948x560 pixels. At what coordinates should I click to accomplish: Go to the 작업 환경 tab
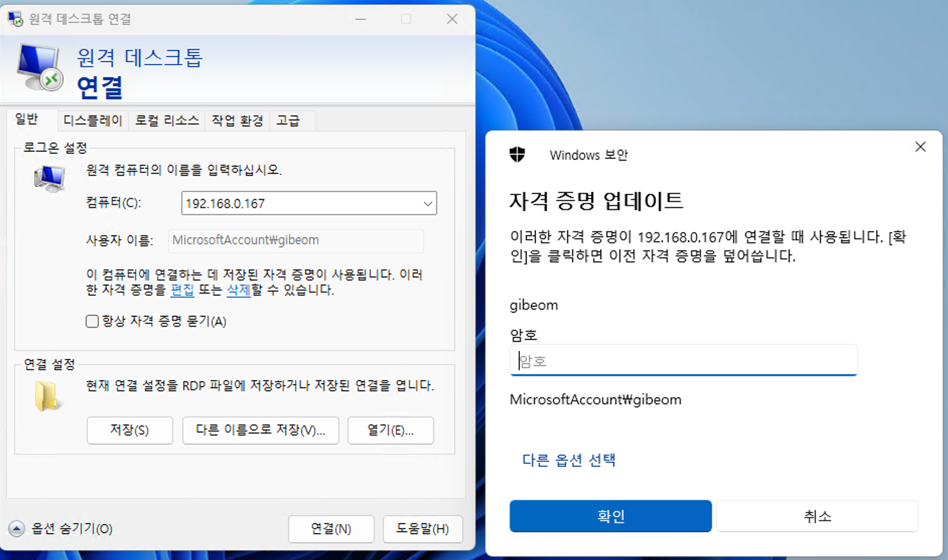pyautogui.click(x=237, y=120)
